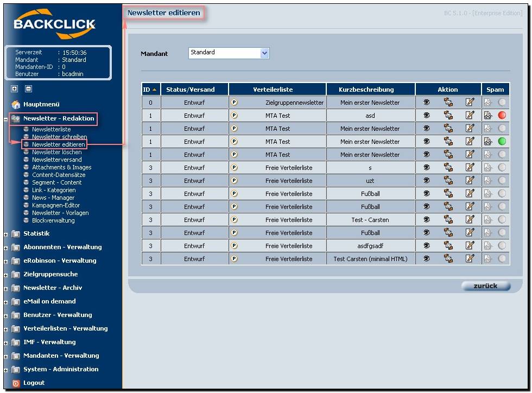This screenshot has height=393, width=532.
Task: Open Newsletter - Vorlagen entry
Action: (60, 213)
